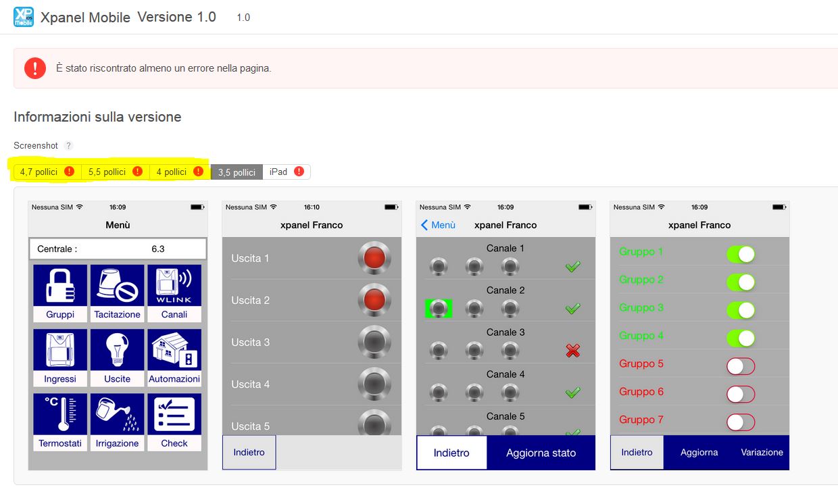This screenshot has width=838, height=504.
Task: Open the screenshot help question mark
Action: [x=68, y=146]
